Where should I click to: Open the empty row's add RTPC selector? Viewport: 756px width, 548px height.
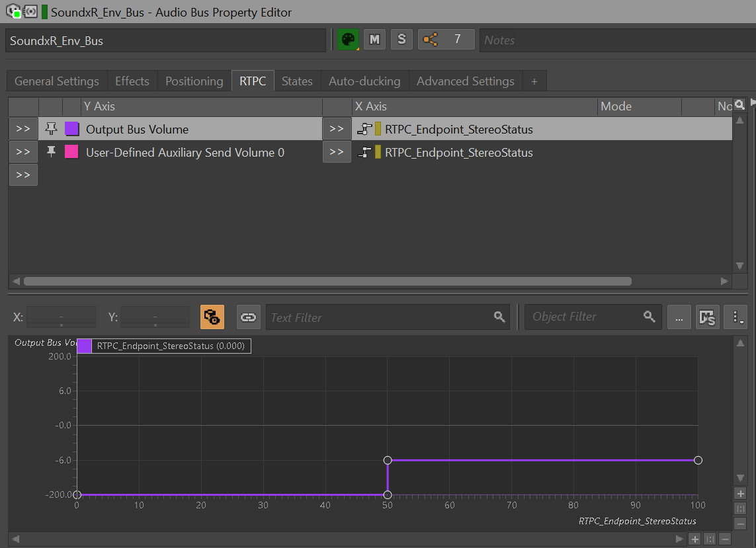[23, 175]
